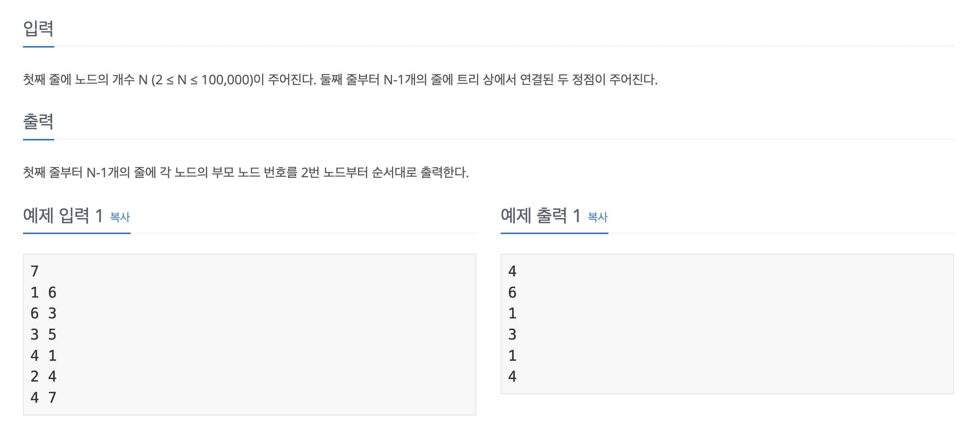This screenshot has height=431, width=980.
Task: Click the 예제 입력 1 heading
Action: coord(63,216)
